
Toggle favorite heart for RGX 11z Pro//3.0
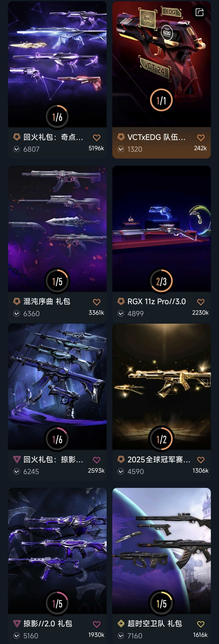click(x=201, y=302)
